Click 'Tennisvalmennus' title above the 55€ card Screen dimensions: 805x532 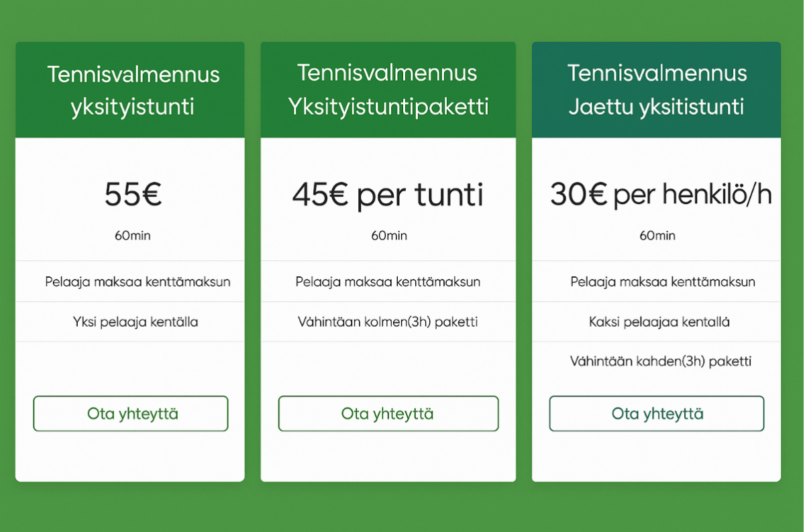tap(133, 74)
